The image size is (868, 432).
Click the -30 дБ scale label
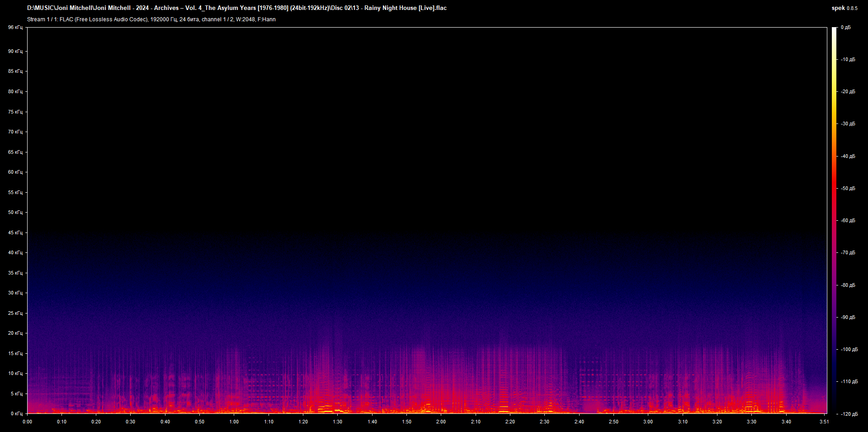tap(848, 124)
